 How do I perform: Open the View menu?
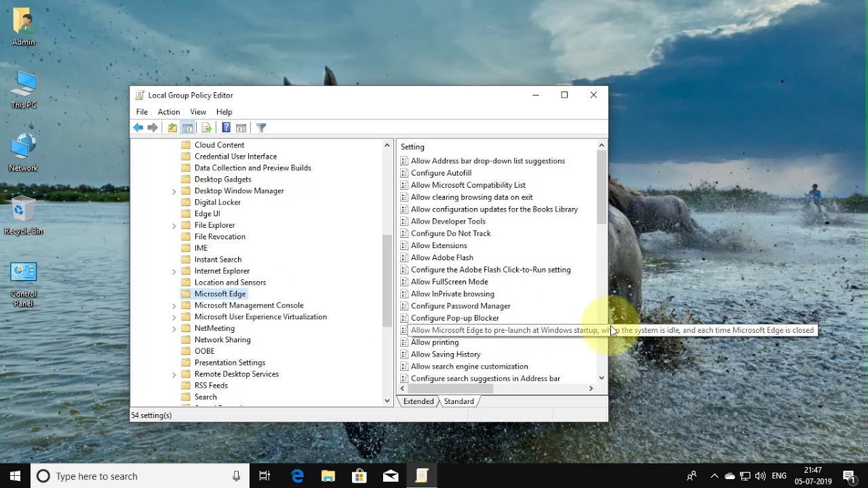[x=198, y=112]
